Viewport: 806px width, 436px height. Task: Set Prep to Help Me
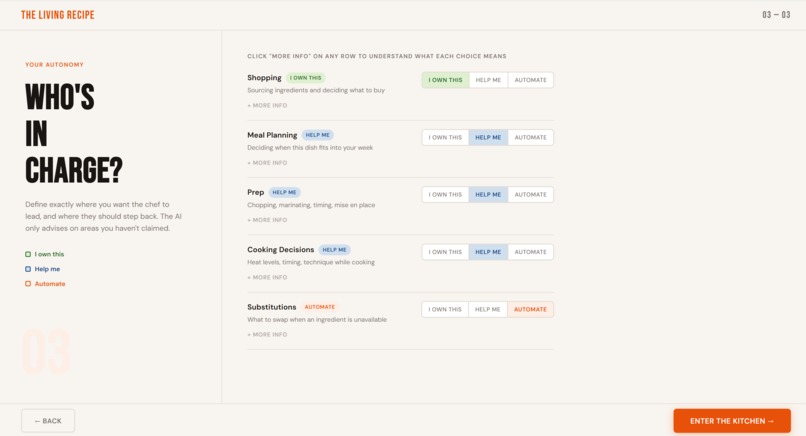coord(488,194)
